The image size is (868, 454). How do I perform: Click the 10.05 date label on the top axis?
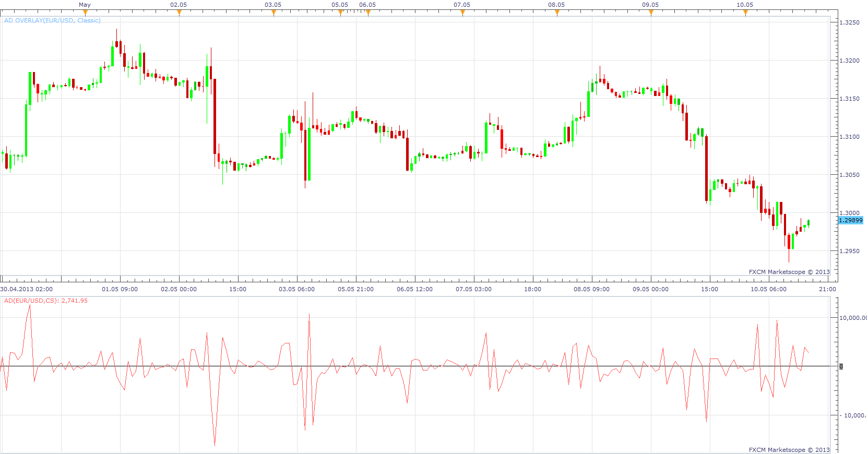pos(745,5)
